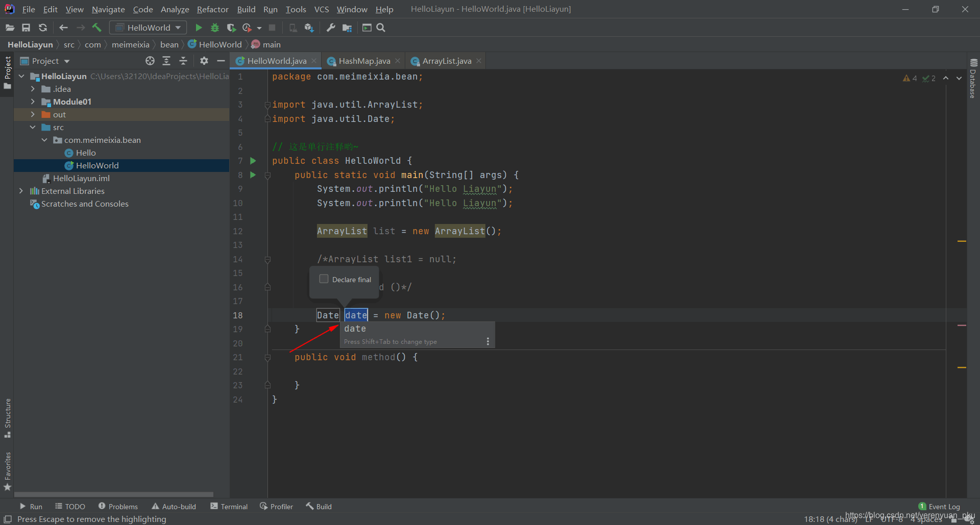Toggle Project tool window on left stripe
Image resolution: width=980 pixels, height=525 pixels.
pos(7,72)
